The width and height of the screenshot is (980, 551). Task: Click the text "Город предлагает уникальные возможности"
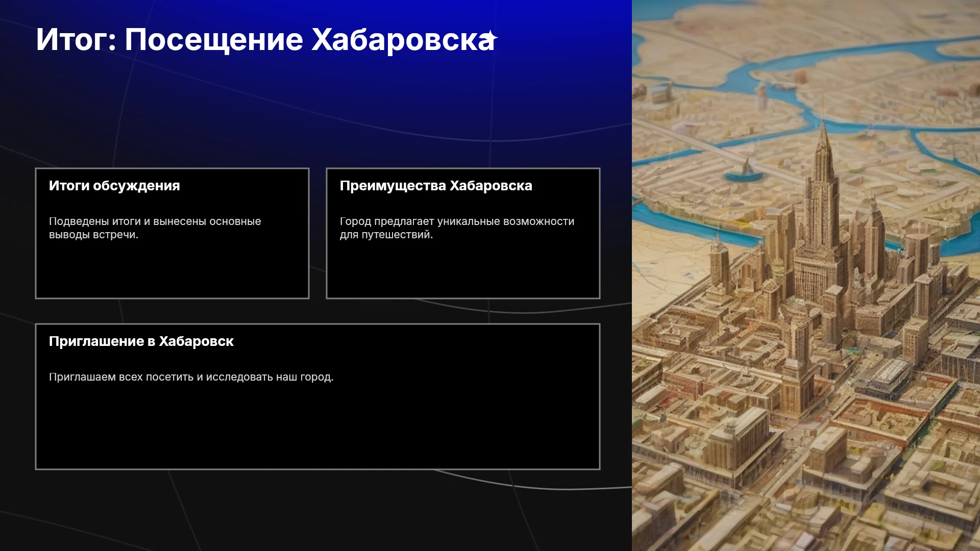pyautogui.click(x=457, y=221)
